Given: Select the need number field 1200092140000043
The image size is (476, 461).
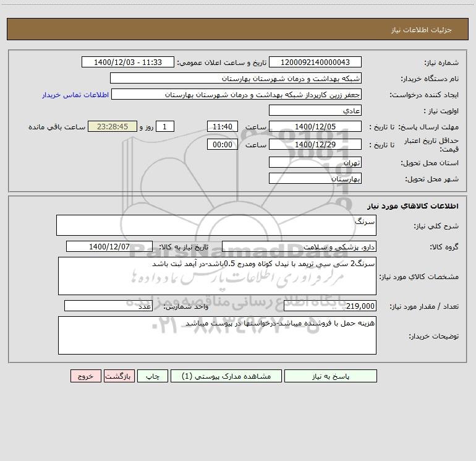Looking at the screenshot, I should pos(315,62).
